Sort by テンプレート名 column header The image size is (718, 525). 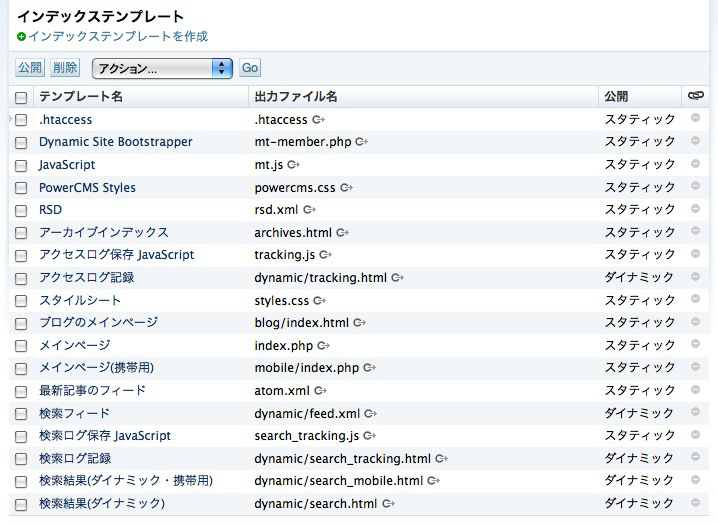[81, 97]
